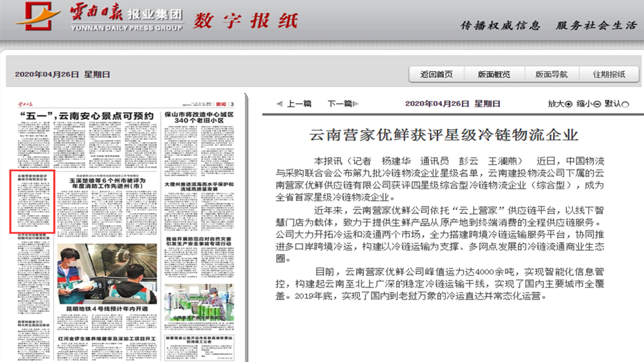The image size is (644, 362).
Task: Open the 版面概览 page overview
Action: click(x=494, y=74)
